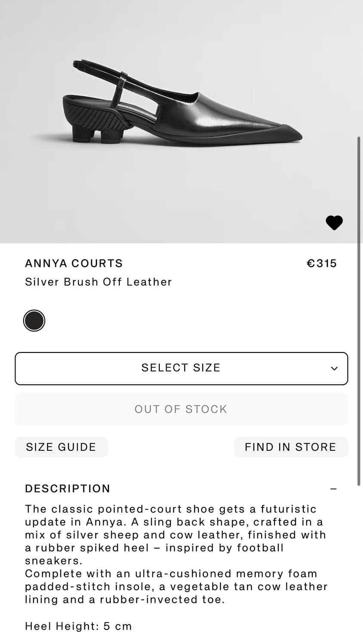Open the Size Guide
The height and width of the screenshot is (644, 363).
tap(61, 447)
